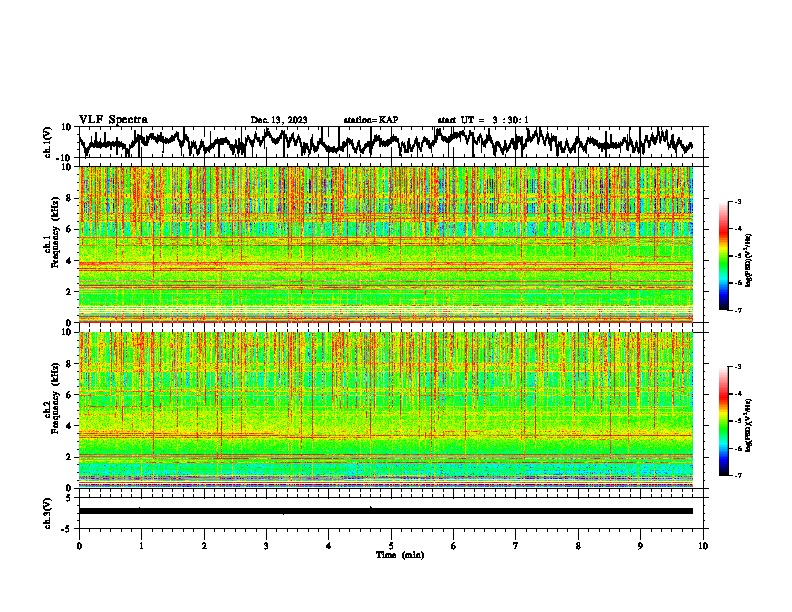Click the "VLF Spectra" title text

(113, 119)
